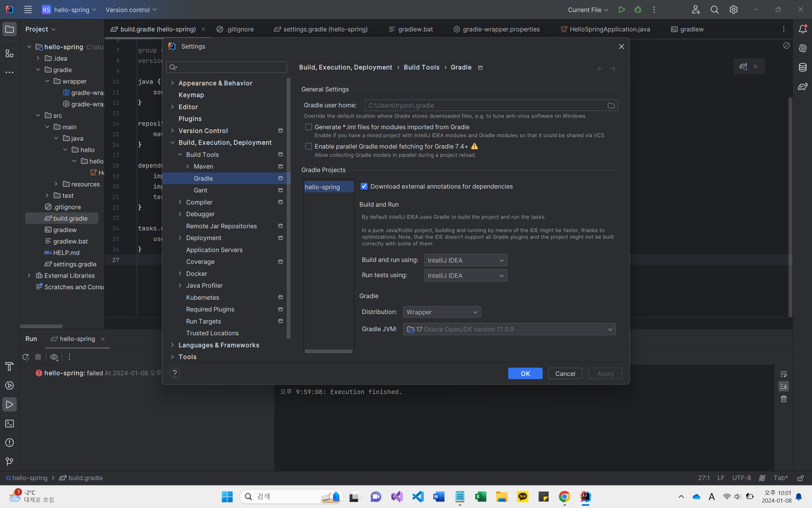Screen dimensions: 812x508
Task: Start debugging with the bug icon
Action: coord(638,10)
